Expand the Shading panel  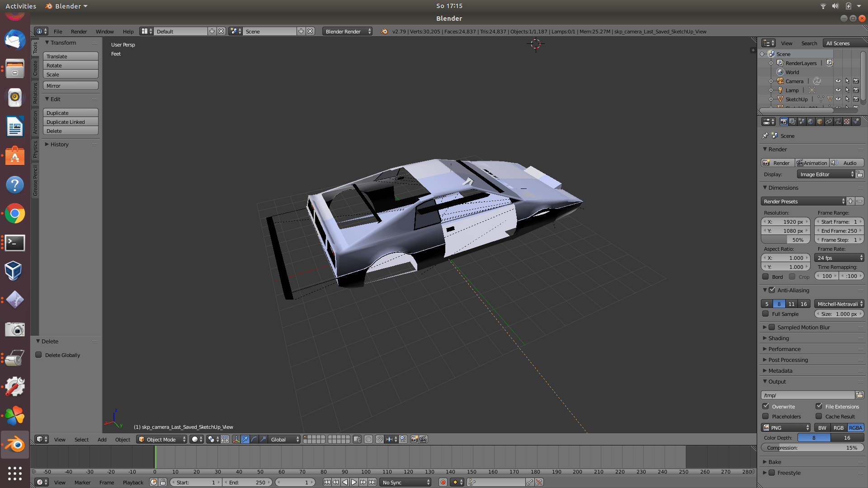pyautogui.click(x=778, y=338)
